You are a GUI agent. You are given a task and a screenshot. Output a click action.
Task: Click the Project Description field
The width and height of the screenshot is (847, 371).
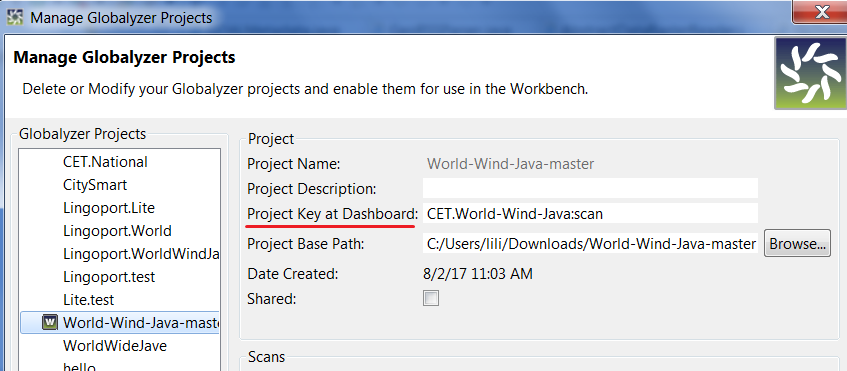pos(590,188)
